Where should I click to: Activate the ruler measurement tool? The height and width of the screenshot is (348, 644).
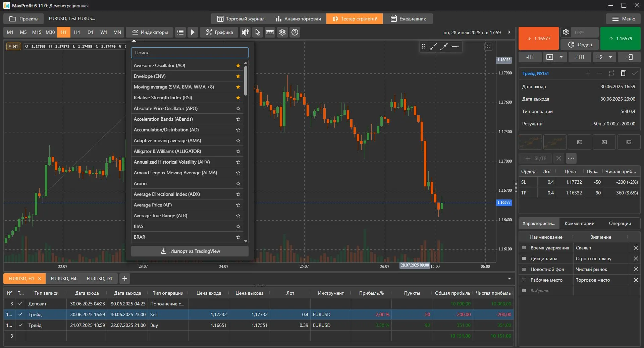click(270, 32)
